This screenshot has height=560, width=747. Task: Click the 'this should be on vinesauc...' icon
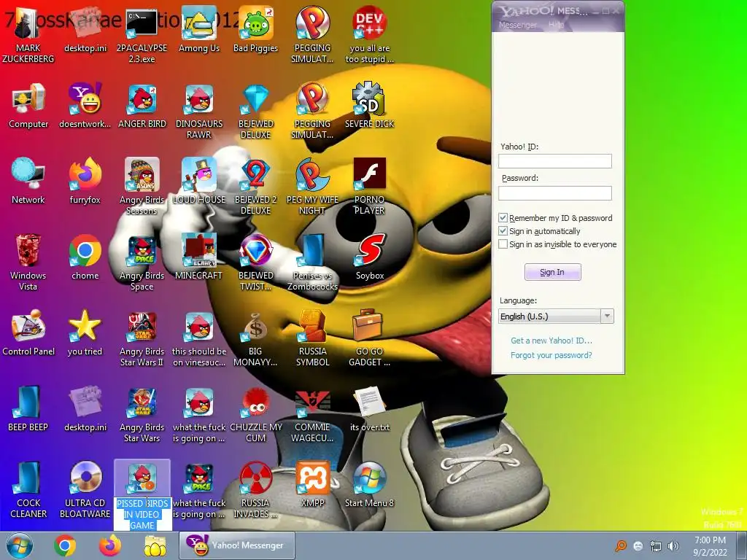point(199,338)
